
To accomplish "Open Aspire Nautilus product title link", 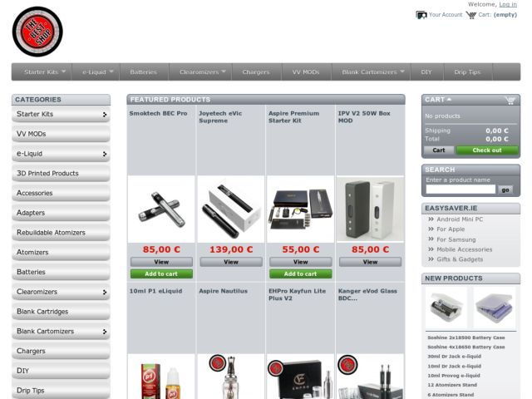I will [224, 291].
